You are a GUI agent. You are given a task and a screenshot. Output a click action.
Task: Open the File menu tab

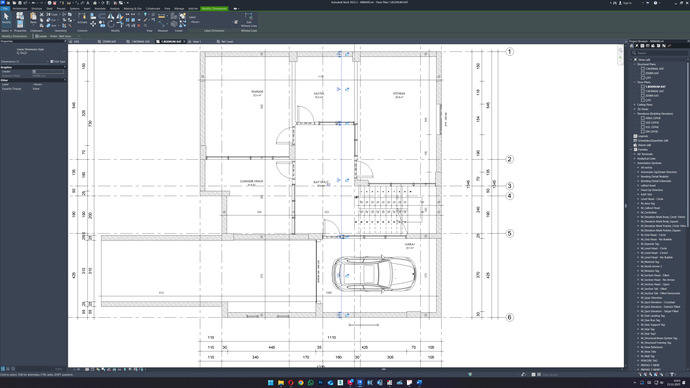coord(5,8)
